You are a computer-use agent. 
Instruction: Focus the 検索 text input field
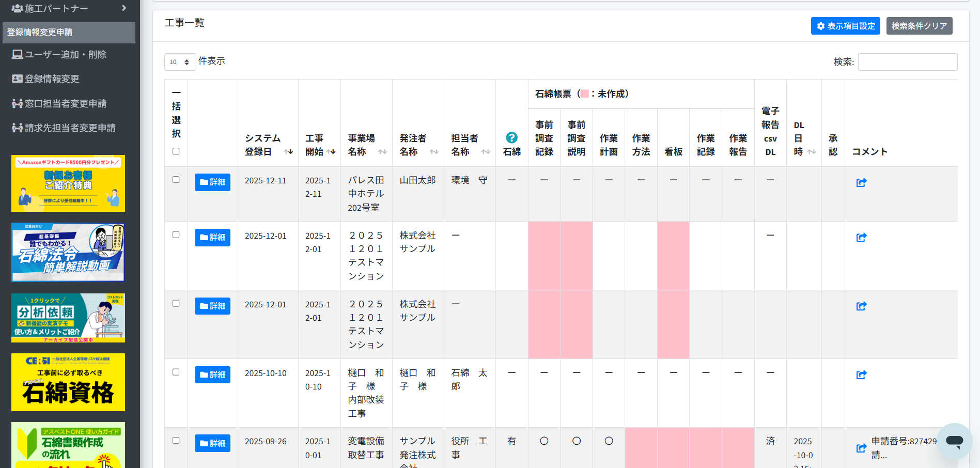coord(907,62)
